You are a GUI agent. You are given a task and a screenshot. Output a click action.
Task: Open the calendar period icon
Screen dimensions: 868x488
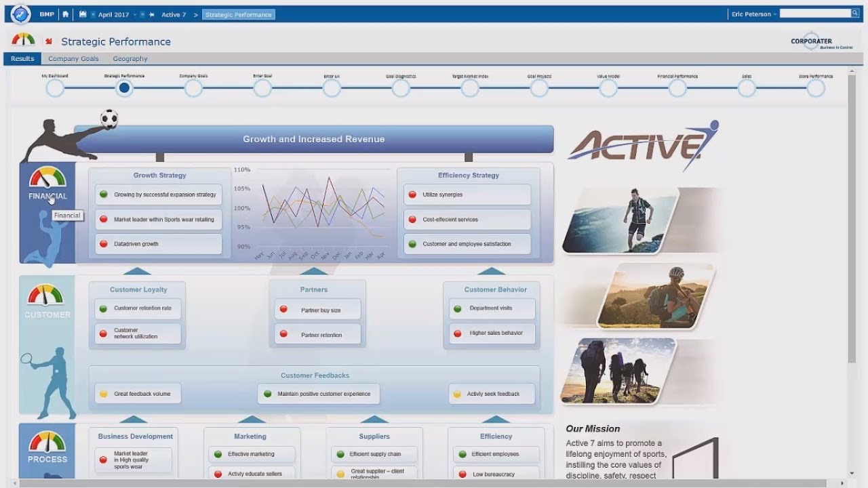83,14
